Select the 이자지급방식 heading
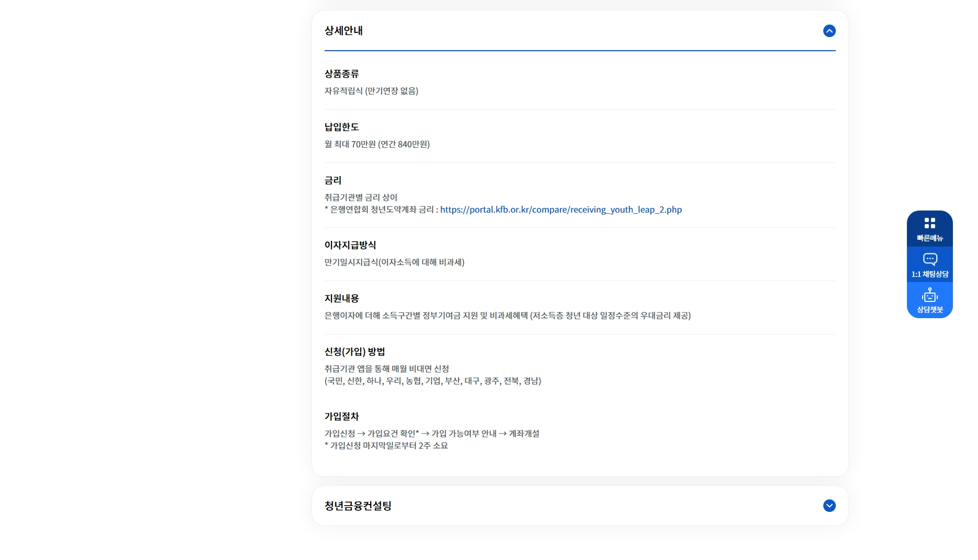This screenshot has height=560, width=978. pyautogui.click(x=350, y=245)
